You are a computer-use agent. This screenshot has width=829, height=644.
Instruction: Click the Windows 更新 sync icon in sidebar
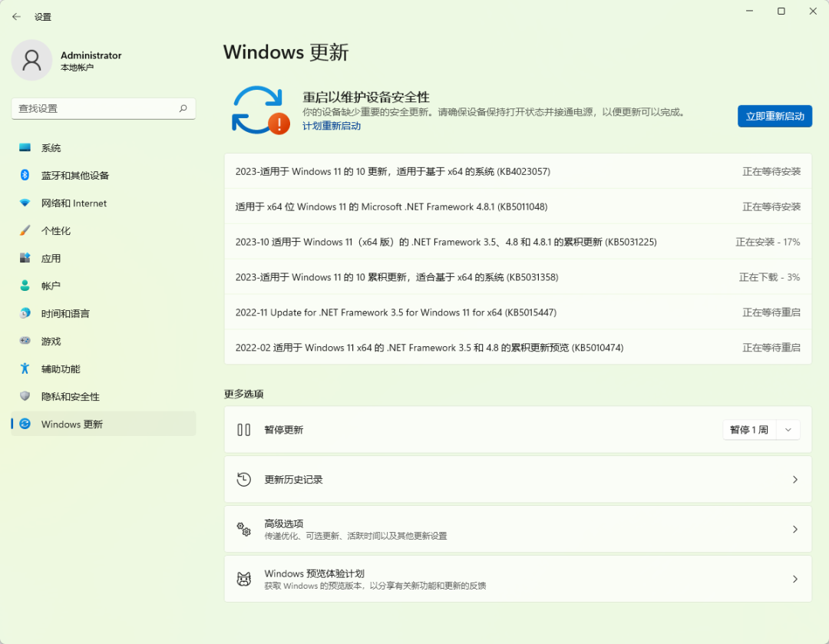(x=25, y=424)
